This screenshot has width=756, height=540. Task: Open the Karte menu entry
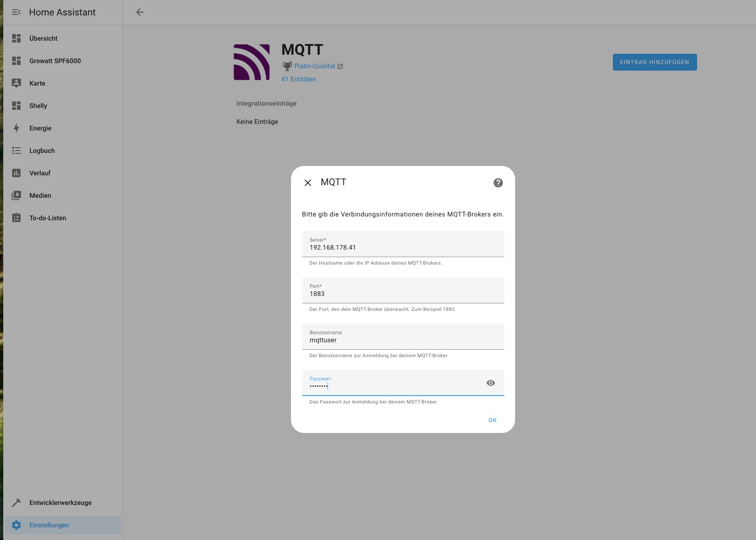pos(63,83)
